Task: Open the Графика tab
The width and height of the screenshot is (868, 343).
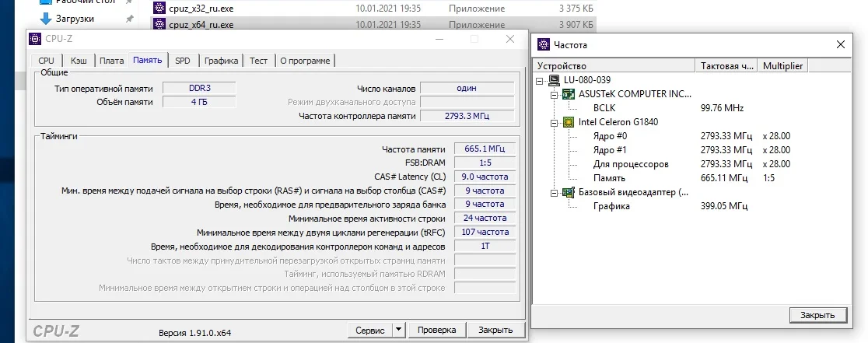Action: coord(221,61)
